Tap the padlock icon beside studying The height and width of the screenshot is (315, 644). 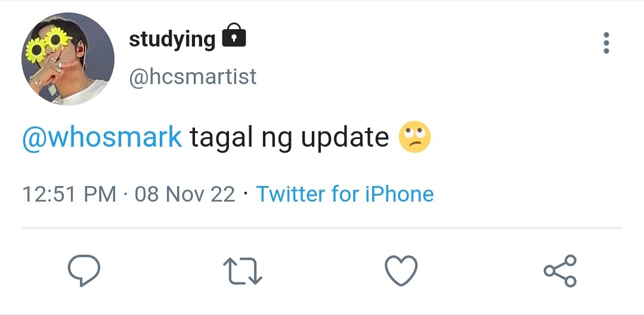234,35
